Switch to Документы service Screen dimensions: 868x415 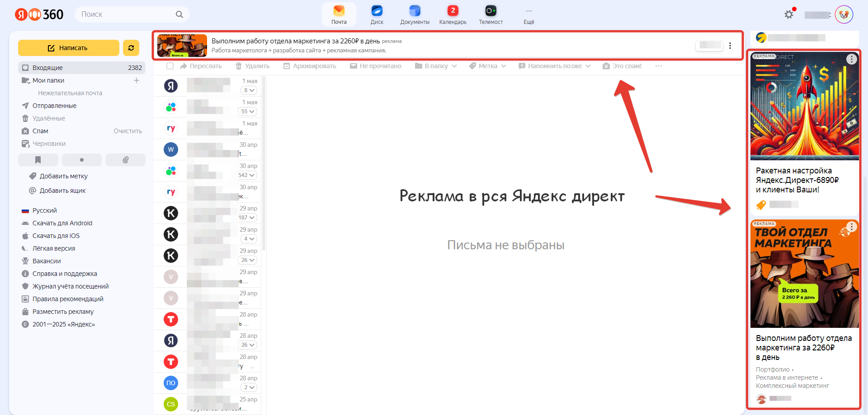pyautogui.click(x=415, y=14)
